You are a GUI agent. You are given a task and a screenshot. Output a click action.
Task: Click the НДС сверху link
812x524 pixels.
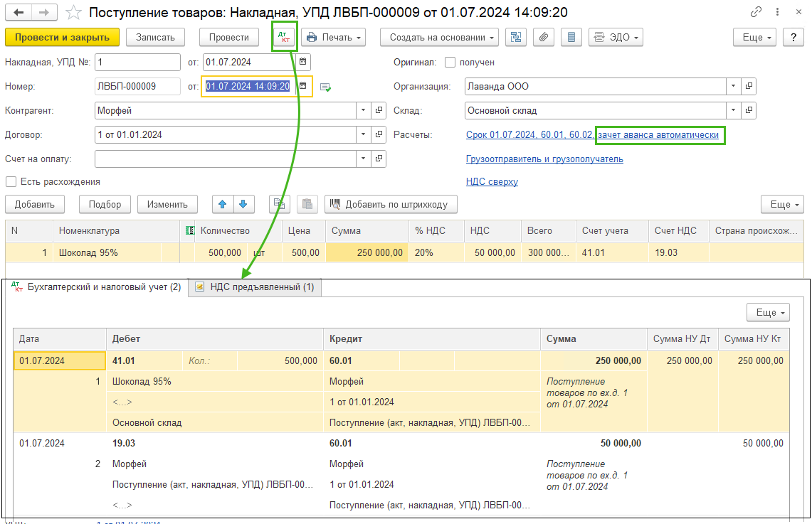point(492,181)
